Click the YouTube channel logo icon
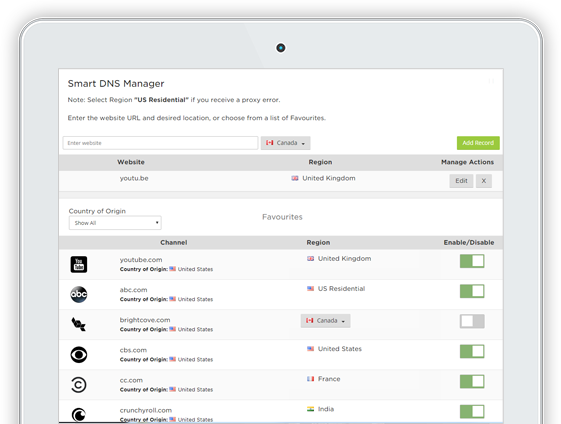Image resolution: width=561 pixels, height=424 pixels. (79, 264)
